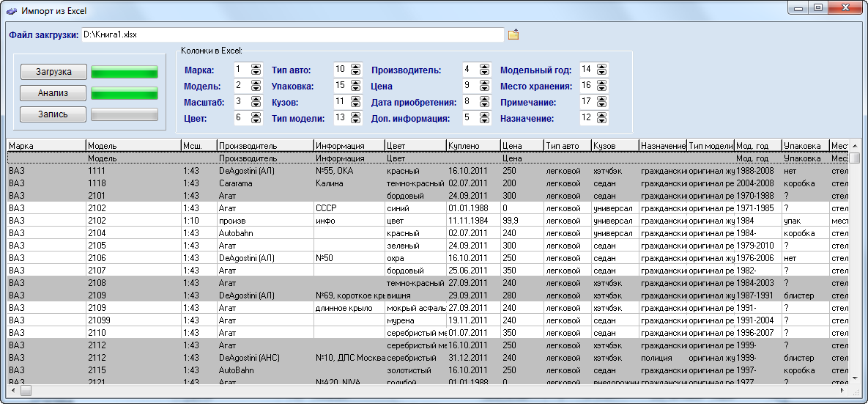Sort by the Марка column header

47,146
